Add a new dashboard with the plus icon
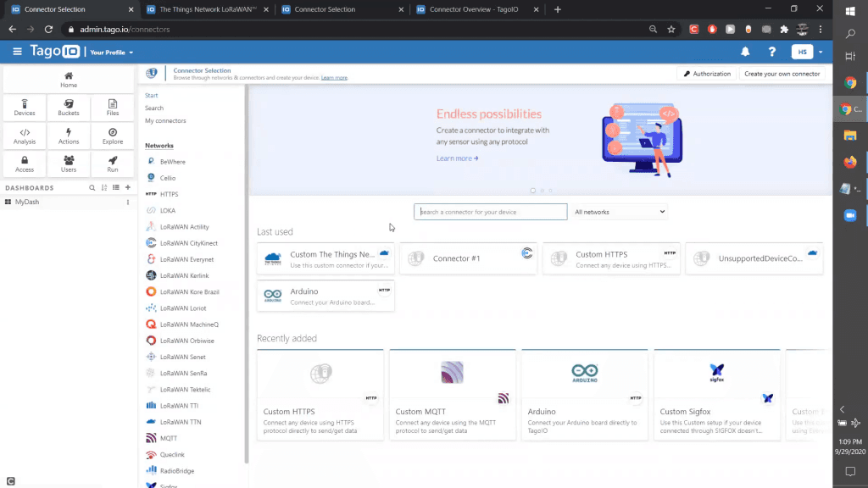The image size is (868, 488). [127, 187]
